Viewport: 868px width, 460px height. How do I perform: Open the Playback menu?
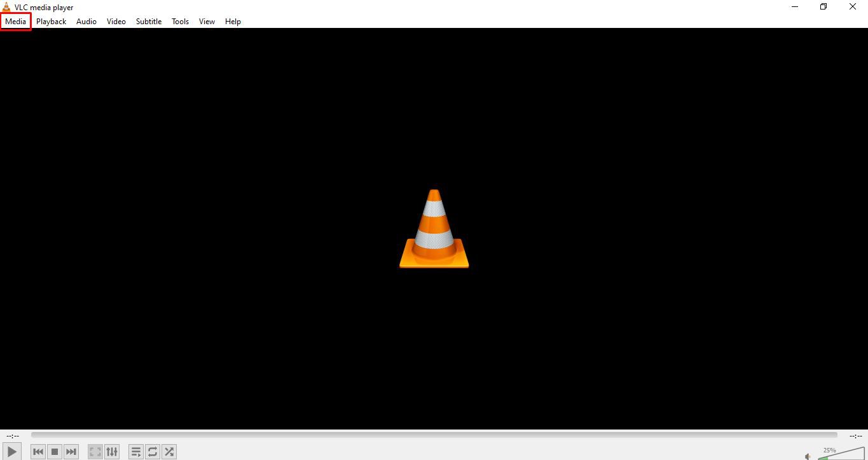pos(51,22)
